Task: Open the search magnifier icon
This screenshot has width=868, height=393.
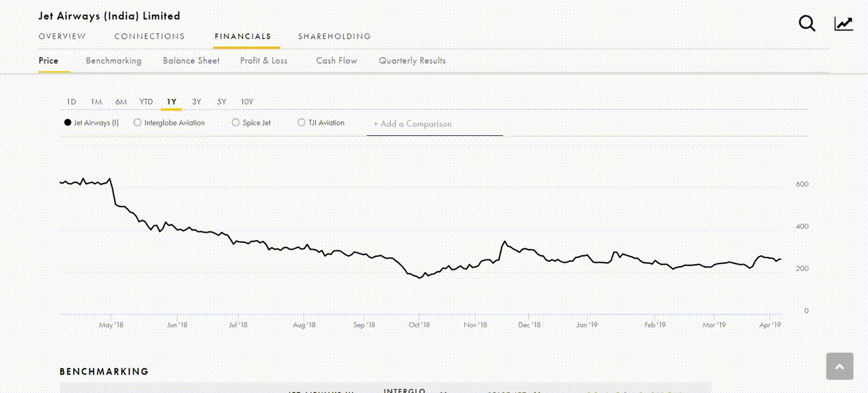Action: pos(807,24)
